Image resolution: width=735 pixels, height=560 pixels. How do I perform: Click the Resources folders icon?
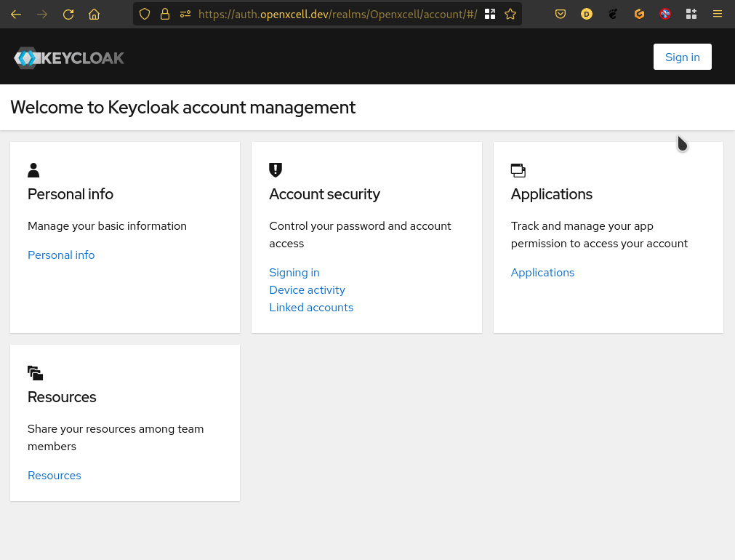tap(35, 373)
